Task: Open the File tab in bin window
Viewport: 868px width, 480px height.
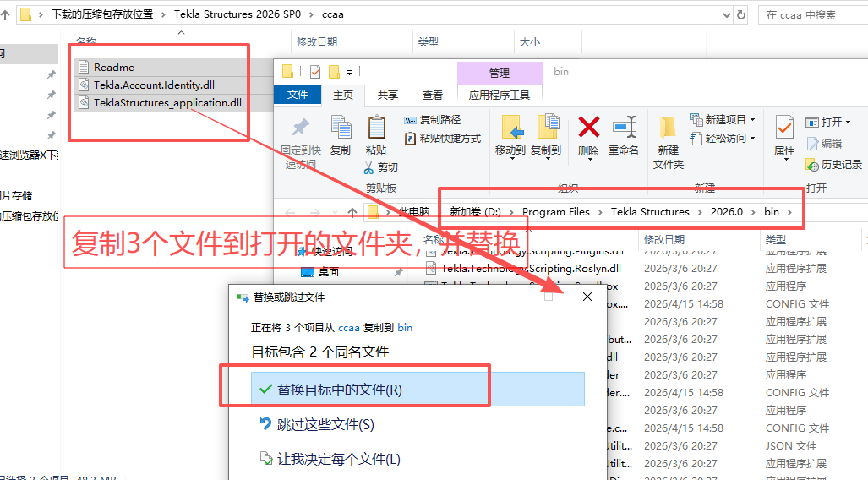Action: click(298, 95)
